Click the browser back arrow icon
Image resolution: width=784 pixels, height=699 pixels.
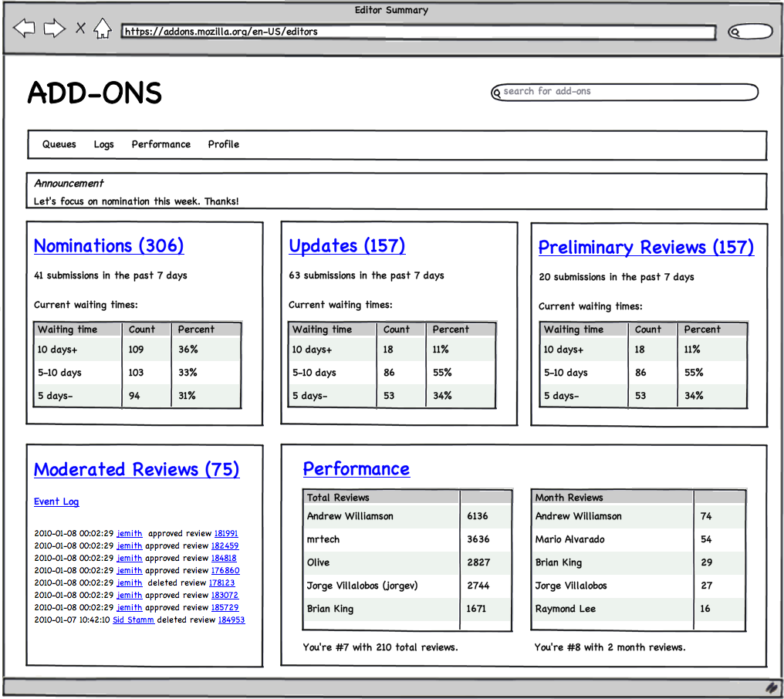[24, 28]
